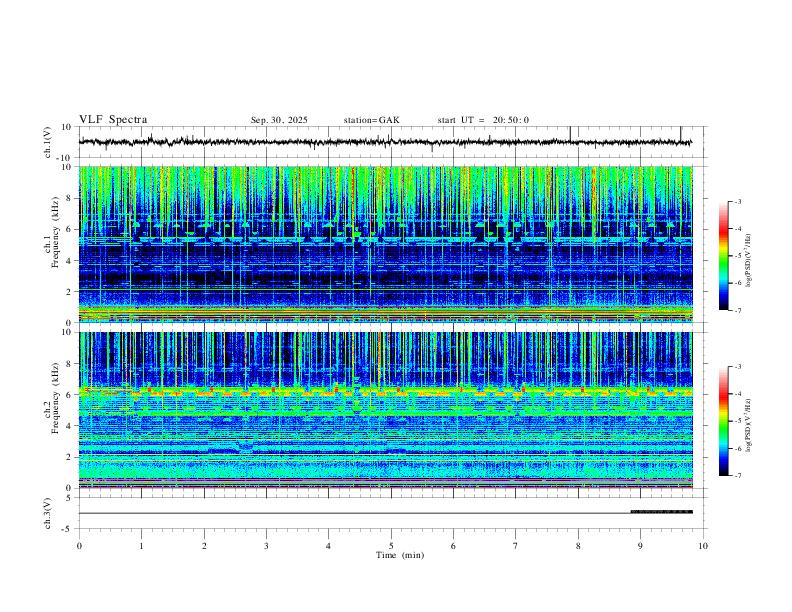Viewport: 792px width, 612px height.
Task: Click the "4" kHz tick on ch.2 spectrogram
Action: pyautogui.click(x=70, y=426)
